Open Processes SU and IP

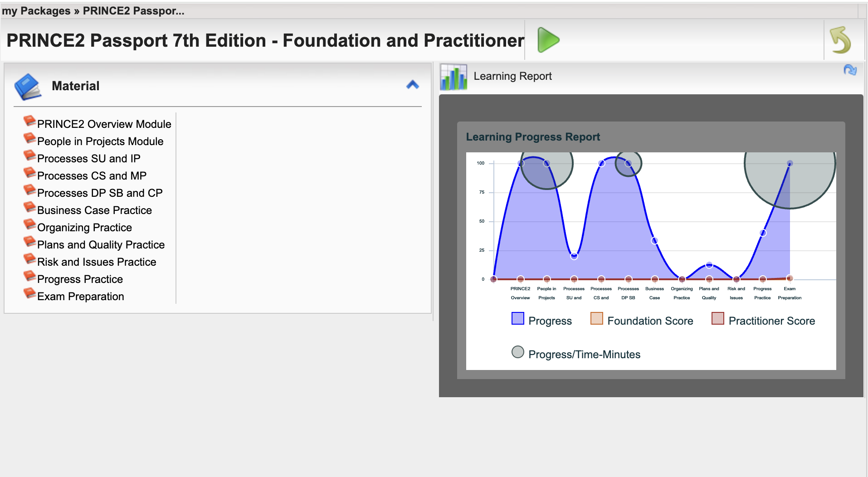point(89,159)
